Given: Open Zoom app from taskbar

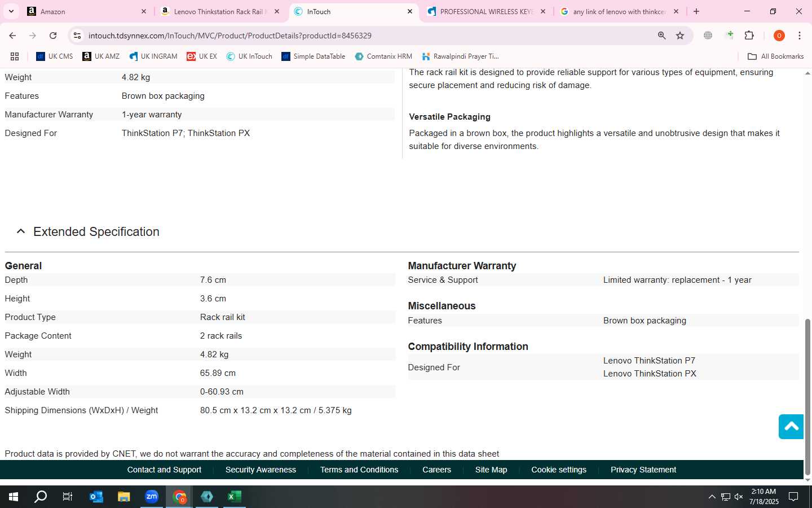Looking at the screenshot, I should (151, 497).
